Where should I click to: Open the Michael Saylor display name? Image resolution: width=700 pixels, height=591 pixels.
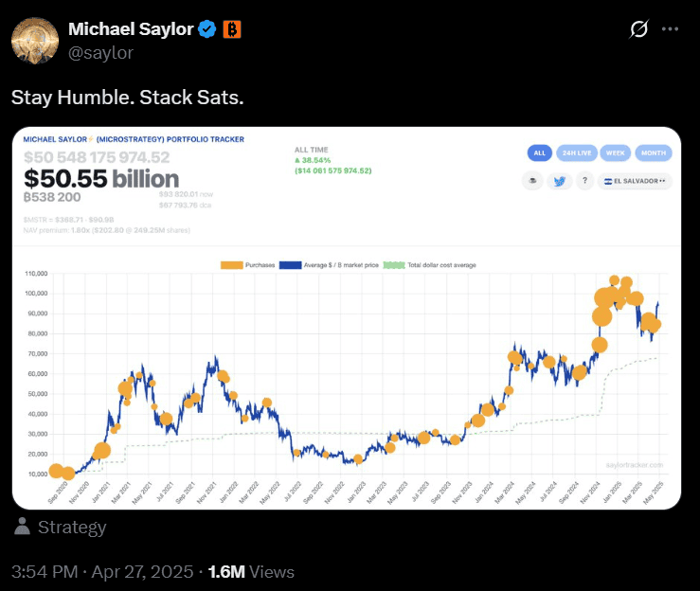pos(131,29)
